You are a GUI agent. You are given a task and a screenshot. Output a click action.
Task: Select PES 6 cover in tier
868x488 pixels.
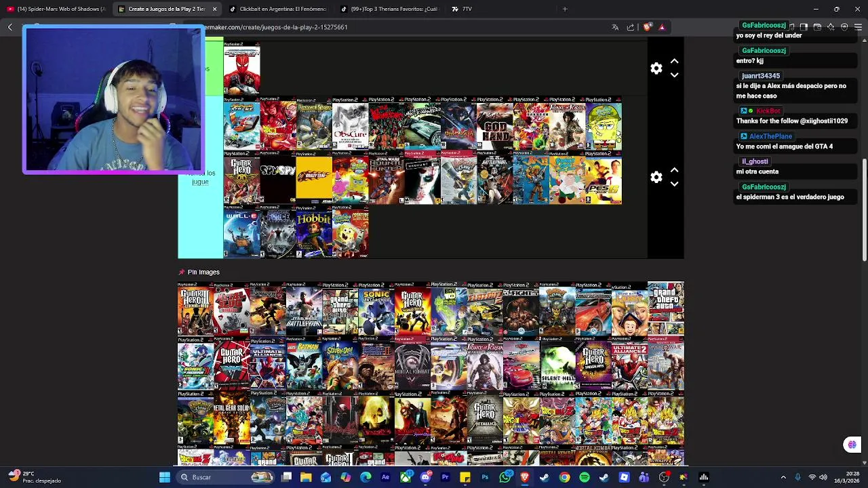pos(603,178)
